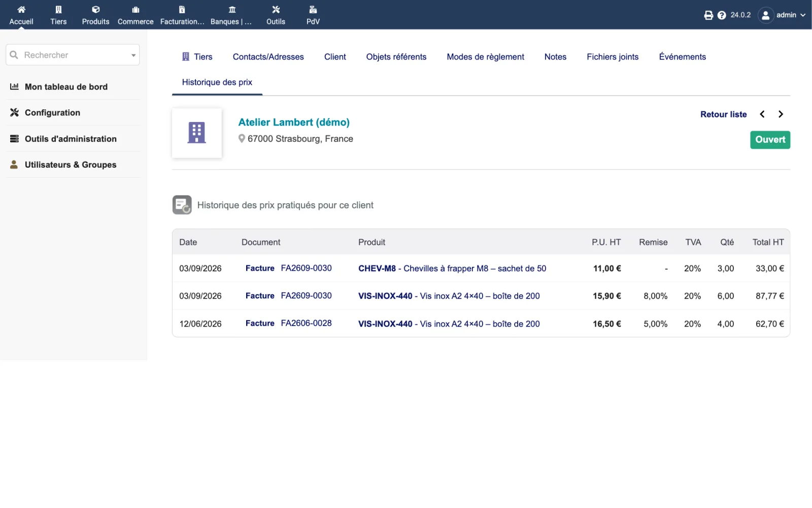This screenshot has width=812, height=508.
Task: Open the Banques menu
Action: (x=231, y=15)
